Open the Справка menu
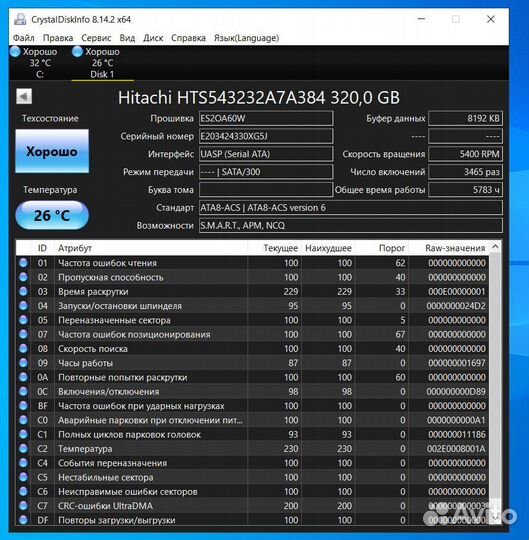 188,38
